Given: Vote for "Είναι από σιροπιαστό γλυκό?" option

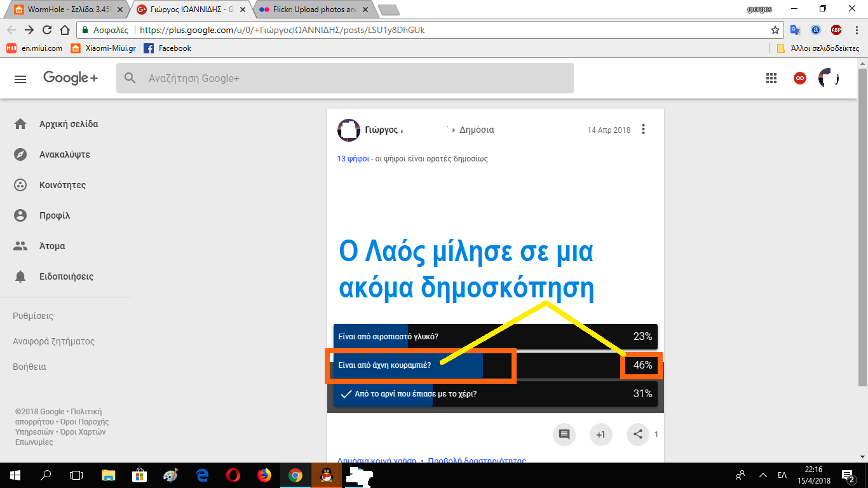Looking at the screenshot, I should (x=492, y=337).
